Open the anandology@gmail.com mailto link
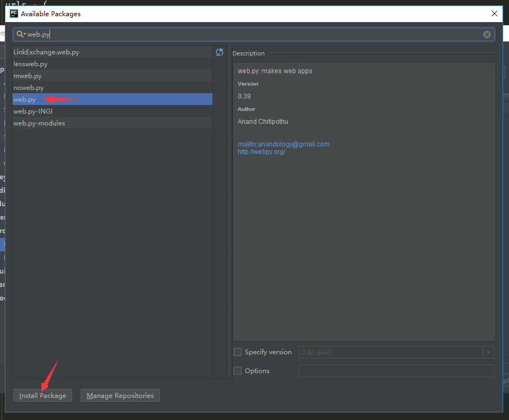 click(x=284, y=144)
